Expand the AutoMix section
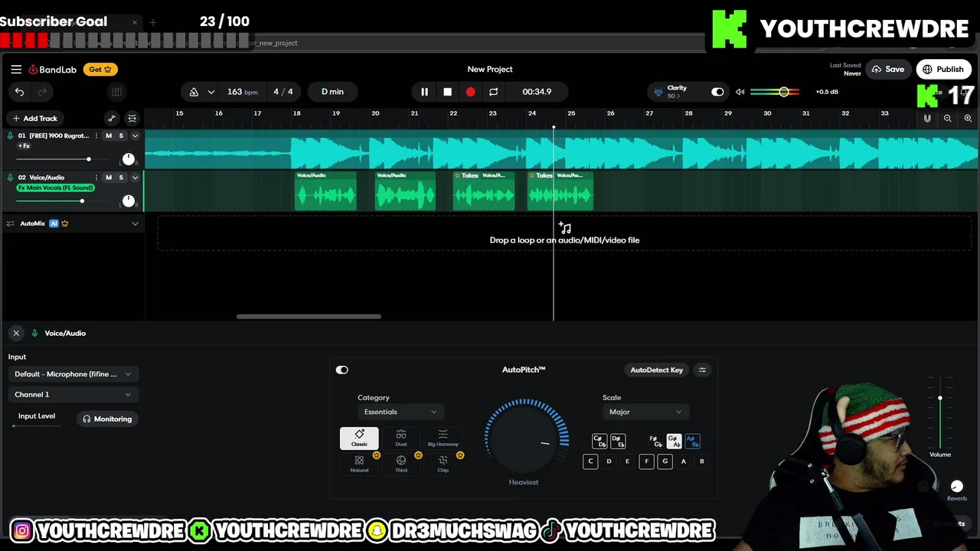This screenshot has height=551, width=980. (x=135, y=223)
